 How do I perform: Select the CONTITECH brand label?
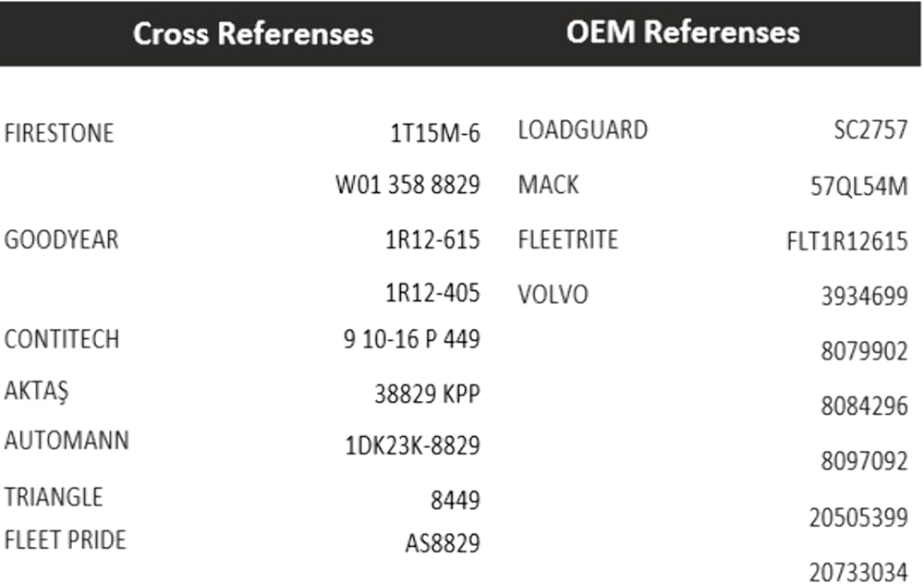coord(62,338)
